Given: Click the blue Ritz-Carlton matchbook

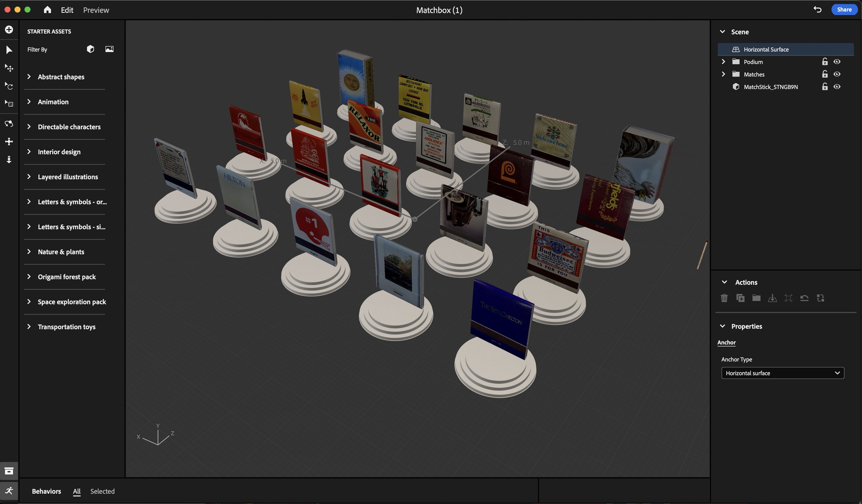Looking at the screenshot, I should coord(502,319).
